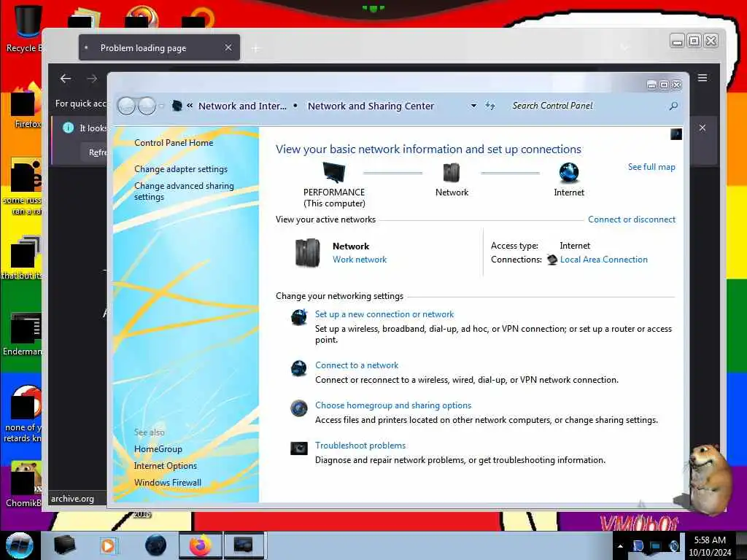Go back using Control Panel back button

(x=126, y=106)
